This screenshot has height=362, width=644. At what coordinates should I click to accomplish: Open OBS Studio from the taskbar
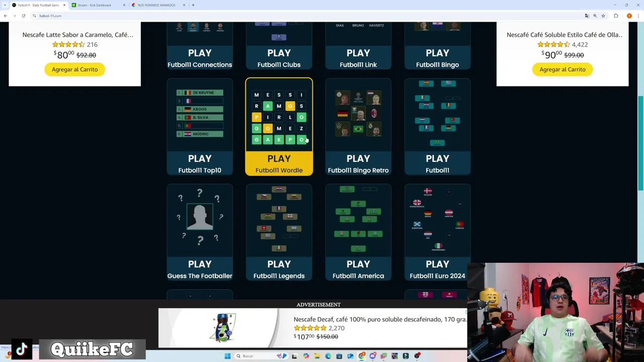[x=417, y=356]
